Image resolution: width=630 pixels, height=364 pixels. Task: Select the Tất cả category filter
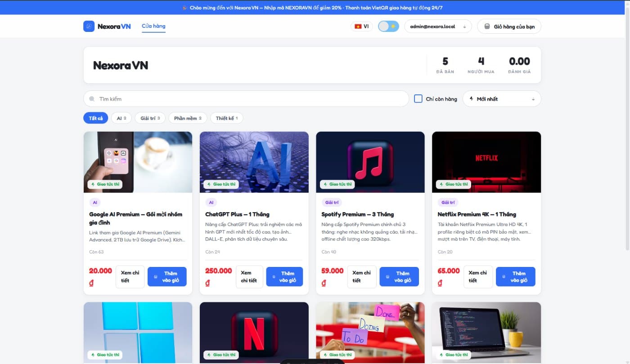(95, 118)
